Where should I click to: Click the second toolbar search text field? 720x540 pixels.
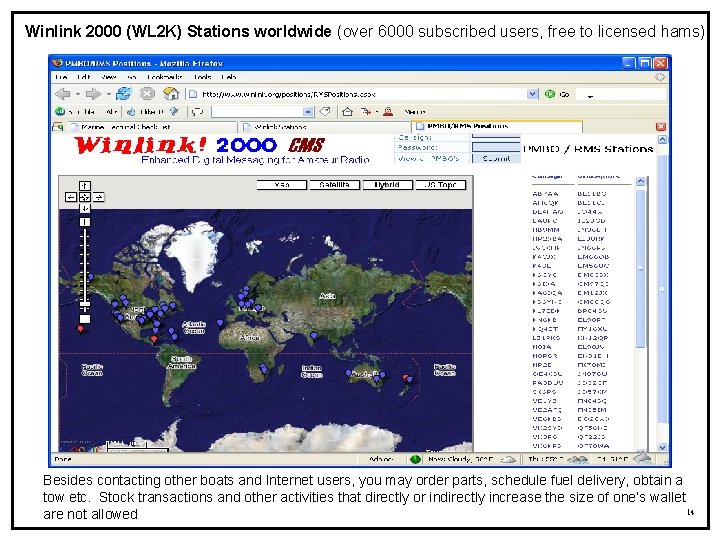tap(257, 112)
